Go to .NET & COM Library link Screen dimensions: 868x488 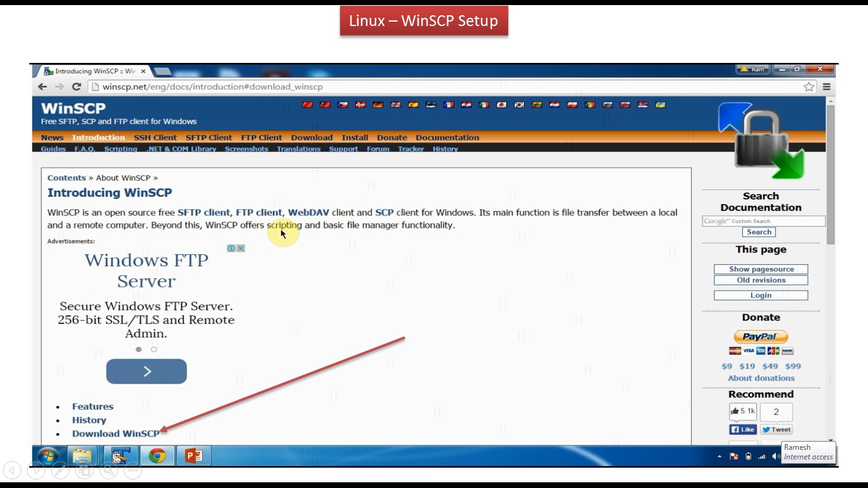pyautogui.click(x=181, y=149)
